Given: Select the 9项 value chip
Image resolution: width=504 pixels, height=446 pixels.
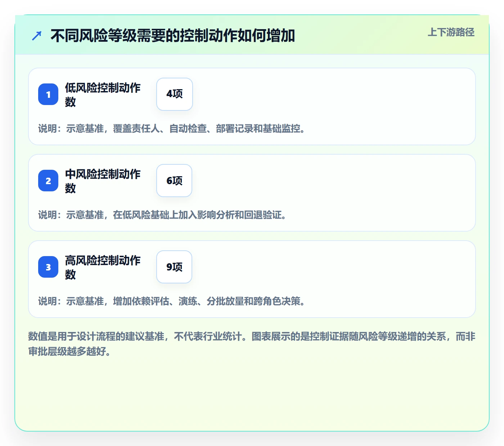Looking at the screenshot, I should [x=174, y=267].
